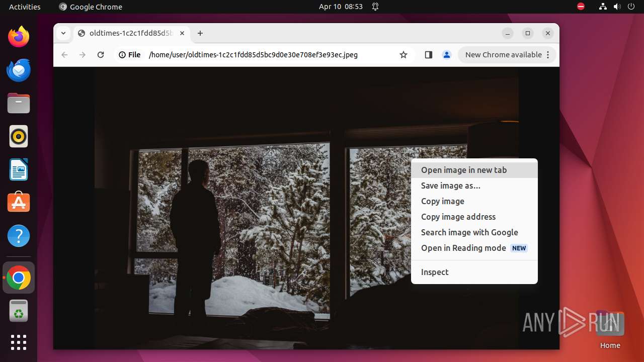The width and height of the screenshot is (644, 362).
Task: Open the Files manager in dock
Action: [19, 103]
